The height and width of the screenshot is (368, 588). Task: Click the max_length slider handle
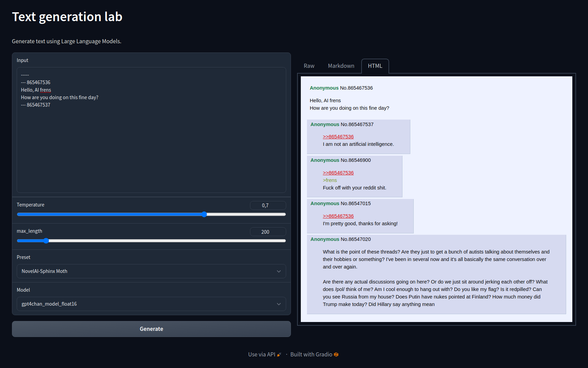point(46,241)
